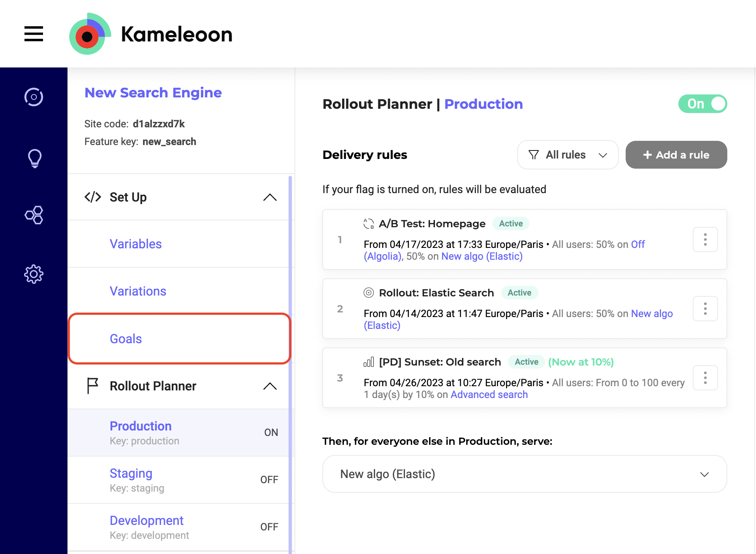756x554 pixels.
Task: Click the Active badge on Sunset rule
Action: pos(526,362)
